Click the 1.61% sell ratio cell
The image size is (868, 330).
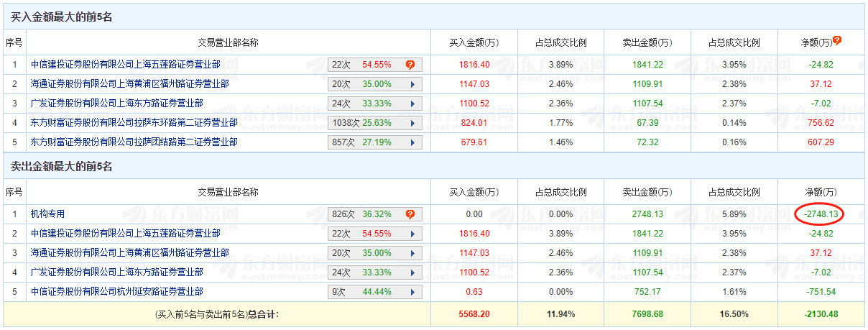pyautogui.click(x=734, y=292)
